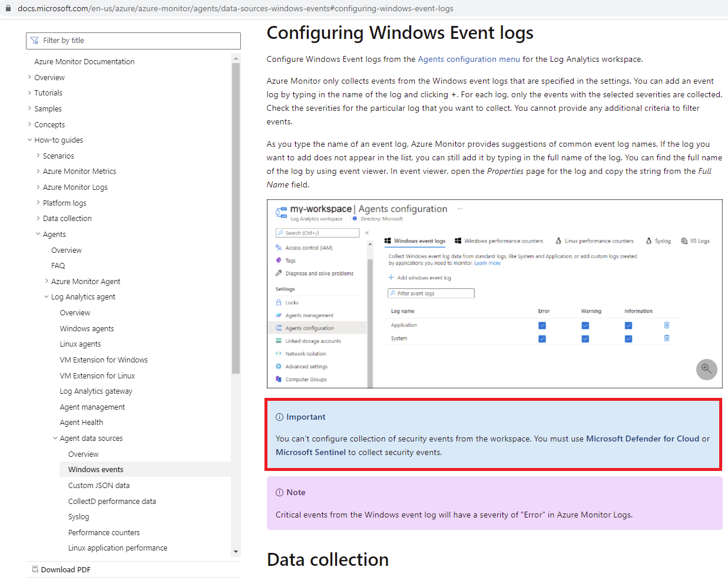Click the IIS Logs globe icon
This screenshot has width=728, height=580.
click(684, 240)
